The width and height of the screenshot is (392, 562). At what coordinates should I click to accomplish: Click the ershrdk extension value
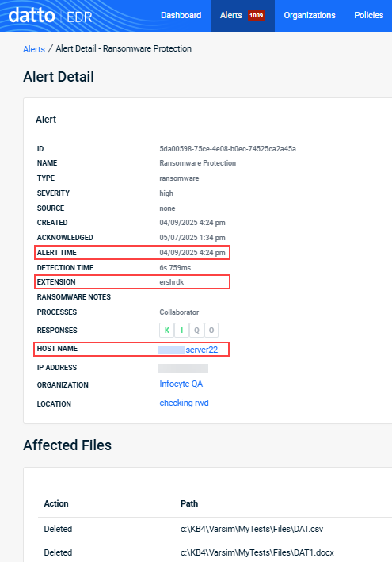[172, 282]
